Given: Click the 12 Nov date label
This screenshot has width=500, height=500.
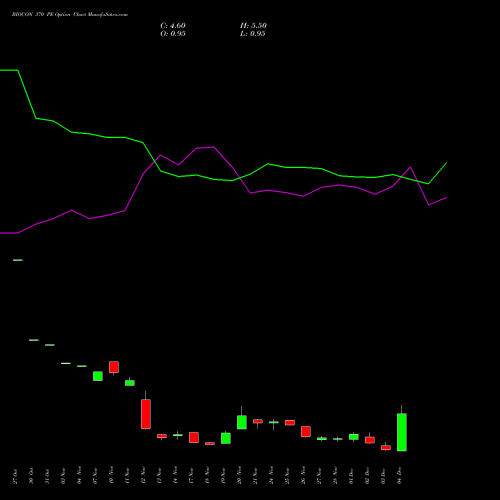Looking at the screenshot, I should click(143, 476).
